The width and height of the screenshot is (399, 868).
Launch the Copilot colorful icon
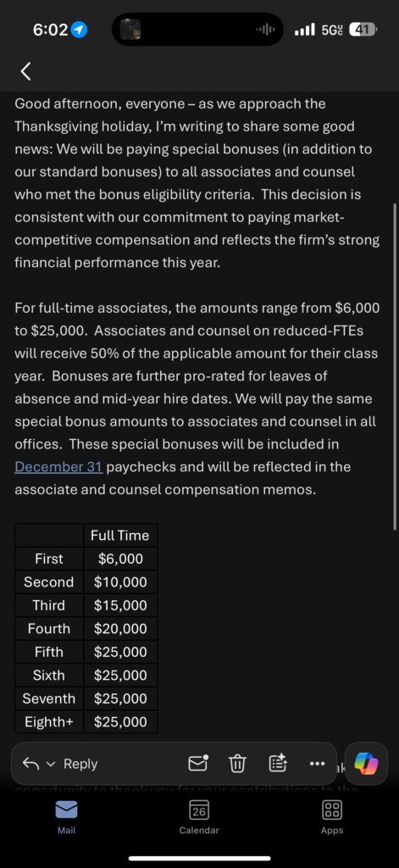[366, 764]
